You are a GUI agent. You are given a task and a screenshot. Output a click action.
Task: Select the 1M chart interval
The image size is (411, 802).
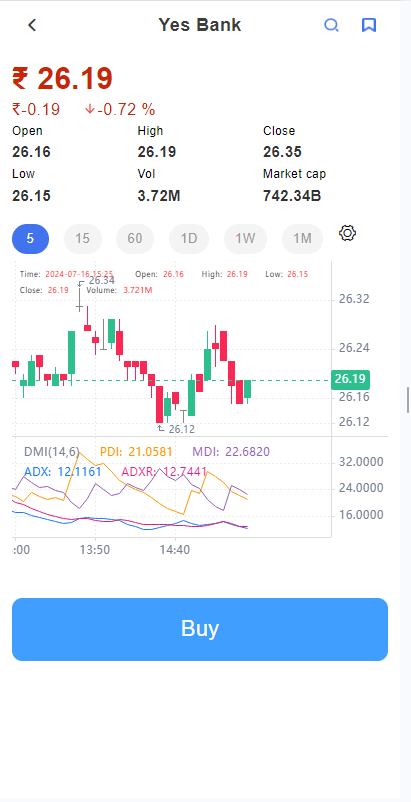[x=303, y=239]
